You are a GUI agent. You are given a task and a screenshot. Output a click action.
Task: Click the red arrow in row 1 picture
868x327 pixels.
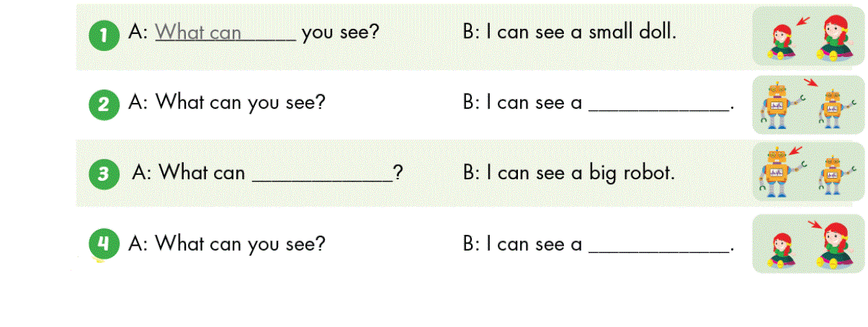click(x=803, y=23)
